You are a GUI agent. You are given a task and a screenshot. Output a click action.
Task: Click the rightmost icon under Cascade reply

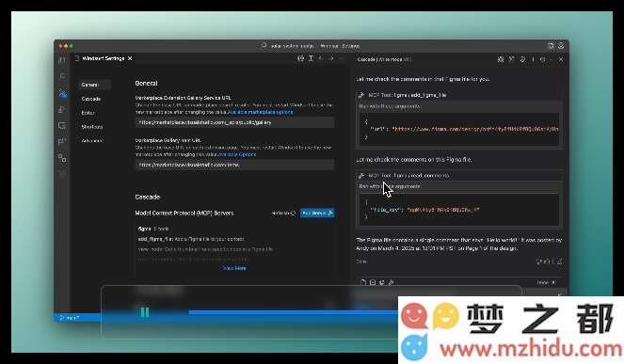click(x=560, y=261)
